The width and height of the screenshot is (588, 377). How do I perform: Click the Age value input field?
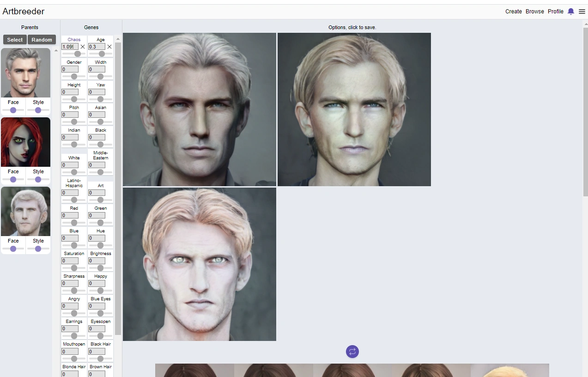click(97, 47)
